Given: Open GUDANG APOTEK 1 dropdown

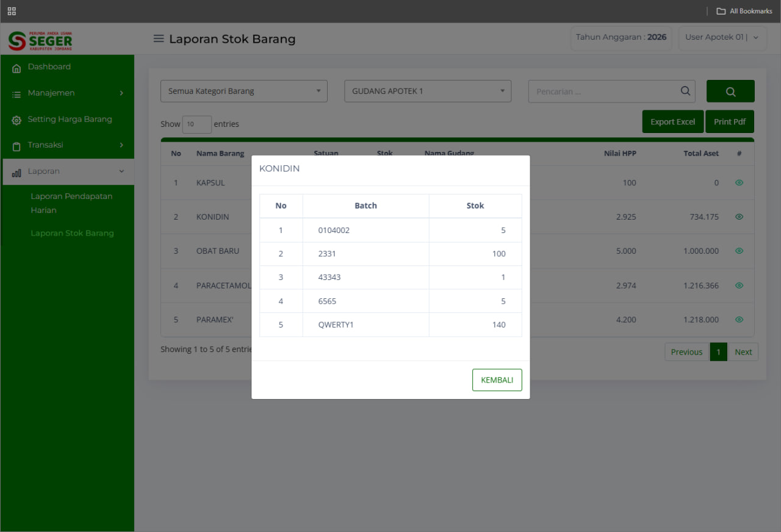Looking at the screenshot, I should 428,91.
